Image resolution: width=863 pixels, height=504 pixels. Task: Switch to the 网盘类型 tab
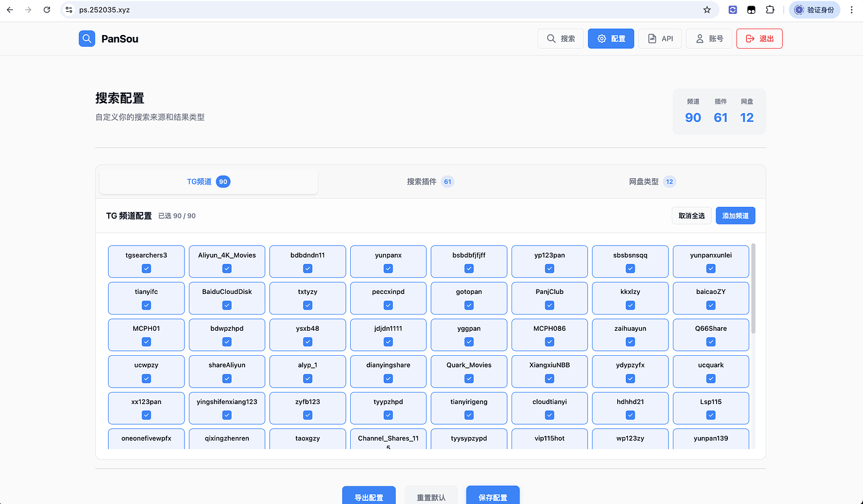(652, 182)
